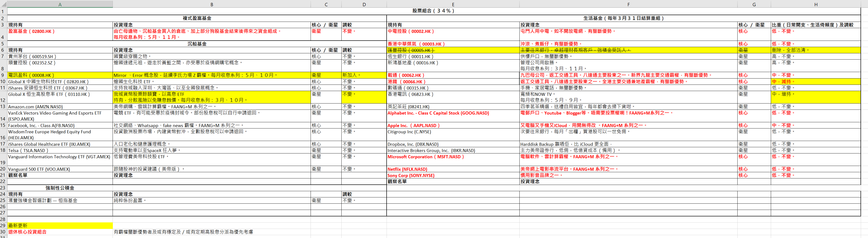Select the column A header
Viewport: 868px width, 238px height.
pos(60,4)
